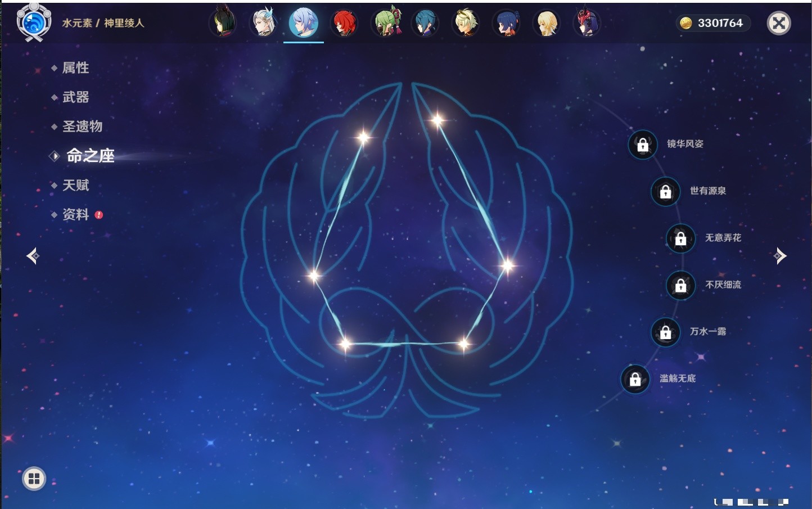Click the bottom-left star of the constellation
Viewport: 812px width, 509px height.
click(345, 343)
